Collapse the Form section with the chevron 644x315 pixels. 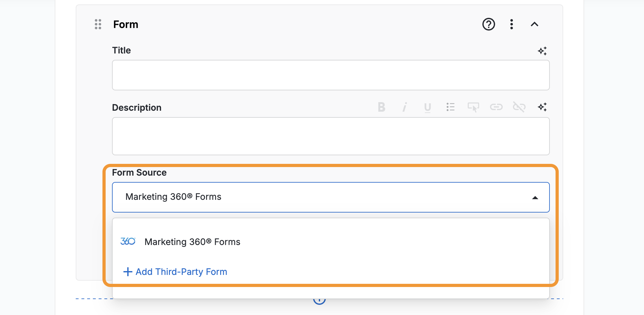(x=534, y=24)
